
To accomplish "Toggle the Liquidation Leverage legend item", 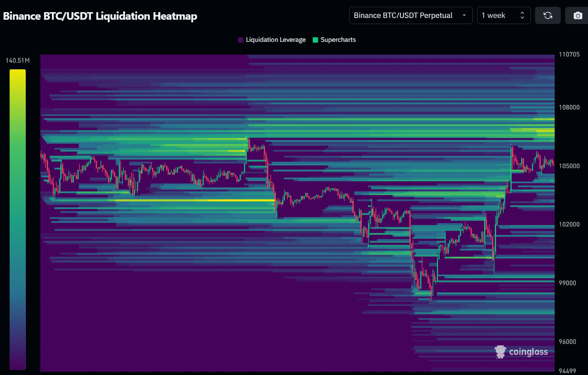I will tap(272, 40).
